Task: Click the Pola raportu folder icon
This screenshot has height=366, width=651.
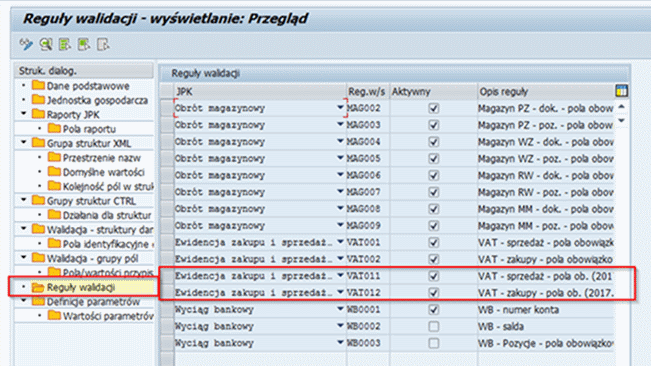Action: pos(54,129)
